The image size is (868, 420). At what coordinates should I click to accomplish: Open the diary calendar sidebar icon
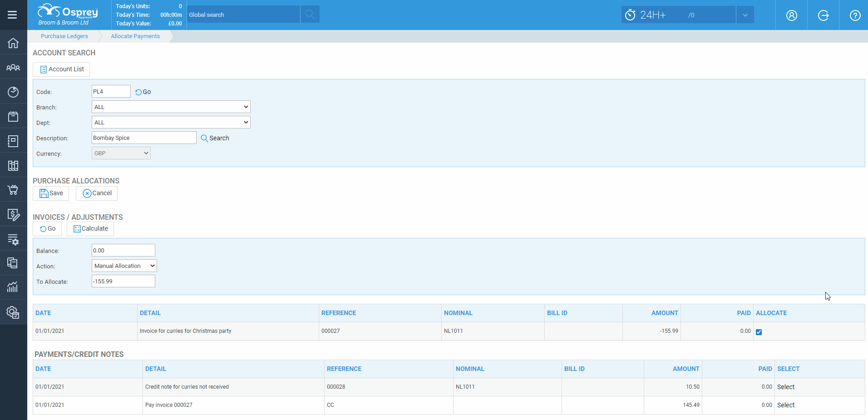coord(13,117)
